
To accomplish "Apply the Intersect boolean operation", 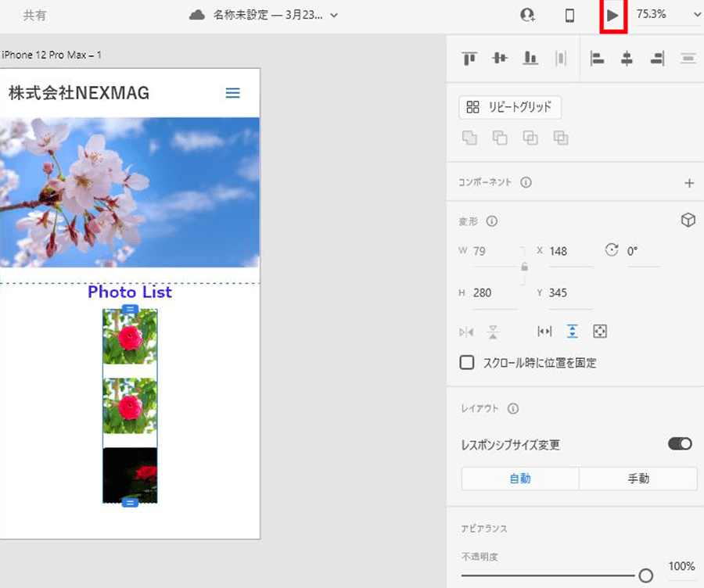I will coord(530,138).
